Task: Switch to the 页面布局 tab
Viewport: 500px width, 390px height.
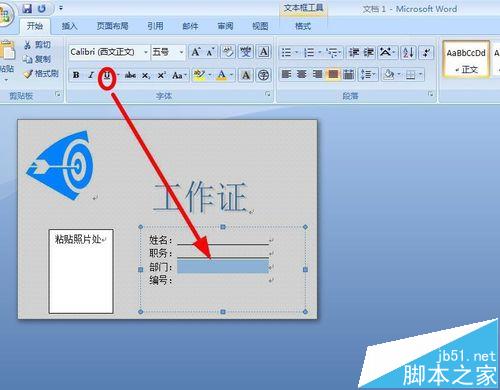Action: click(x=112, y=26)
